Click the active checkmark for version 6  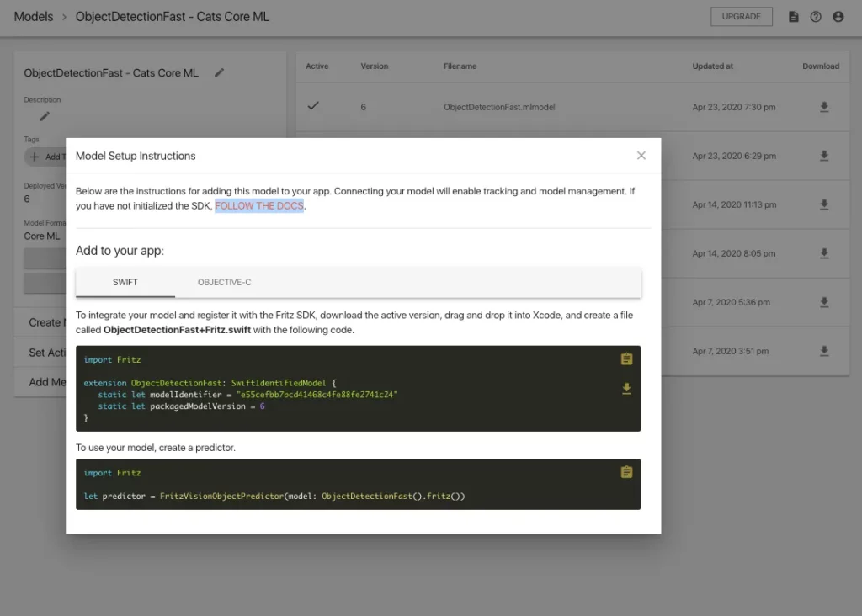tap(313, 105)
